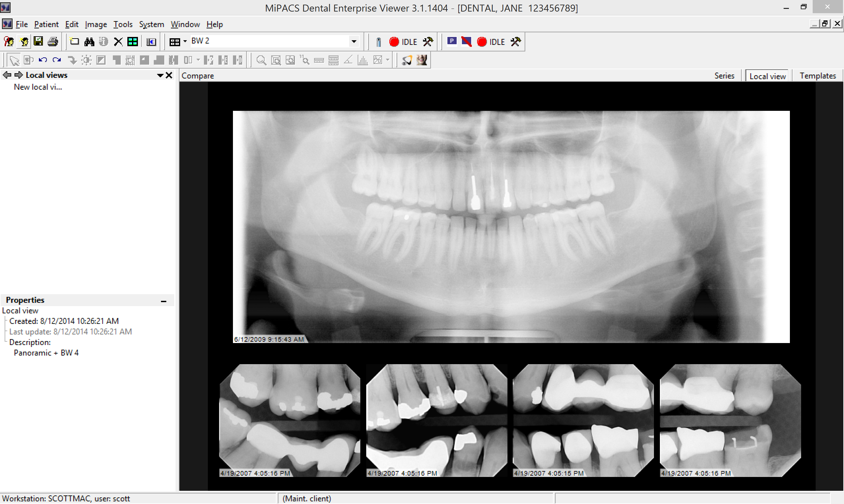Open search with the binoculars icon

pos(89,42)
